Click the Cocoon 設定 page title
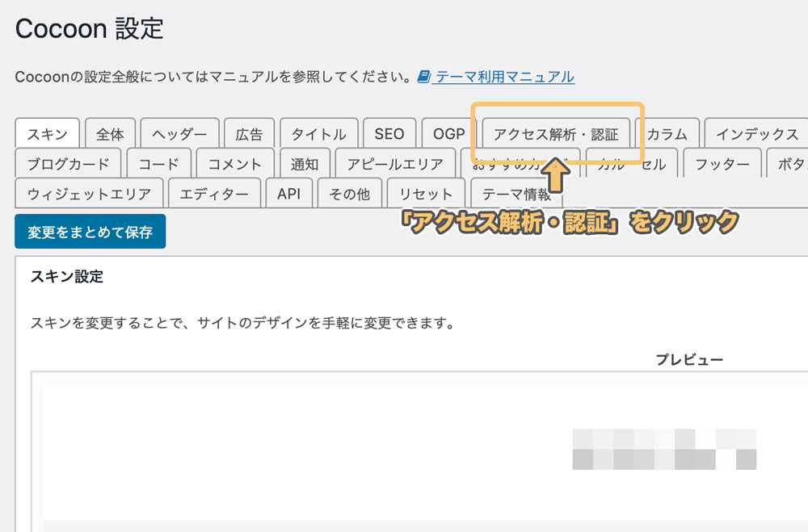This screenshot has width=808, height=532. click(x=89, y=28)
